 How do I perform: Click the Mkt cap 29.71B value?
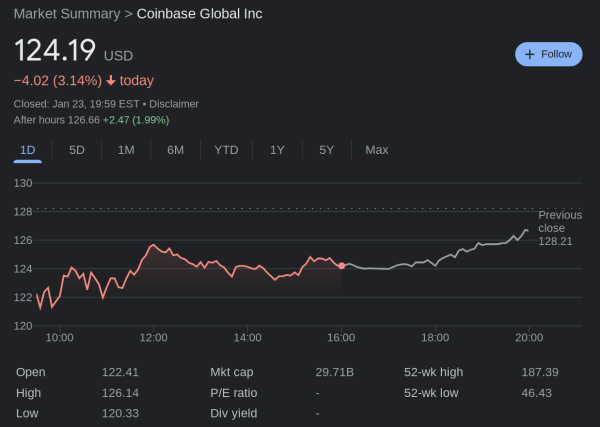point(334,372)
